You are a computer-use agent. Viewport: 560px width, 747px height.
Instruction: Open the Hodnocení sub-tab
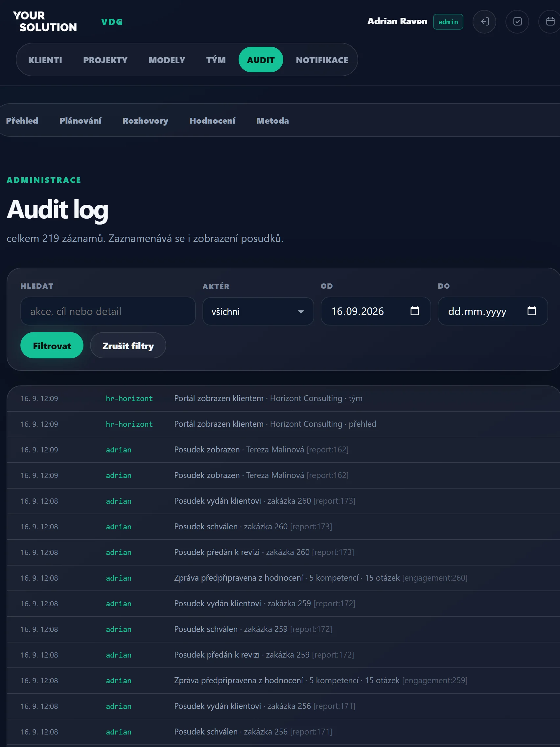click(x=212, y=121)
